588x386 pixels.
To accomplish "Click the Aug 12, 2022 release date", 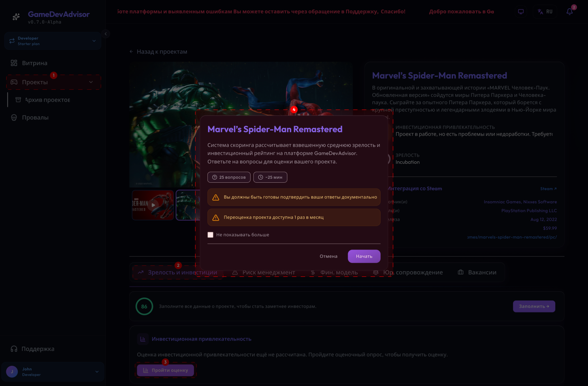I will (x=544, y=219).
